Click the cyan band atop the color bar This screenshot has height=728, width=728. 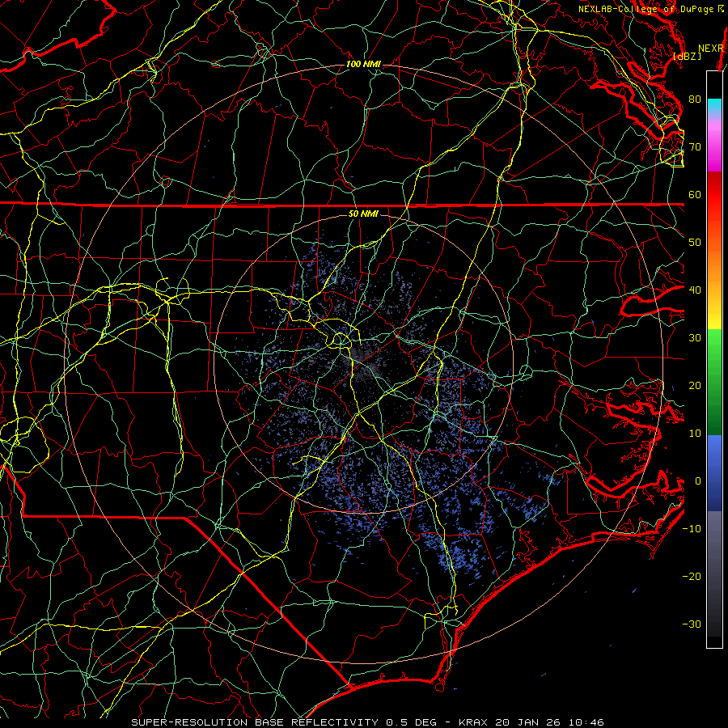pyautogui.click(x=714, y=105)
